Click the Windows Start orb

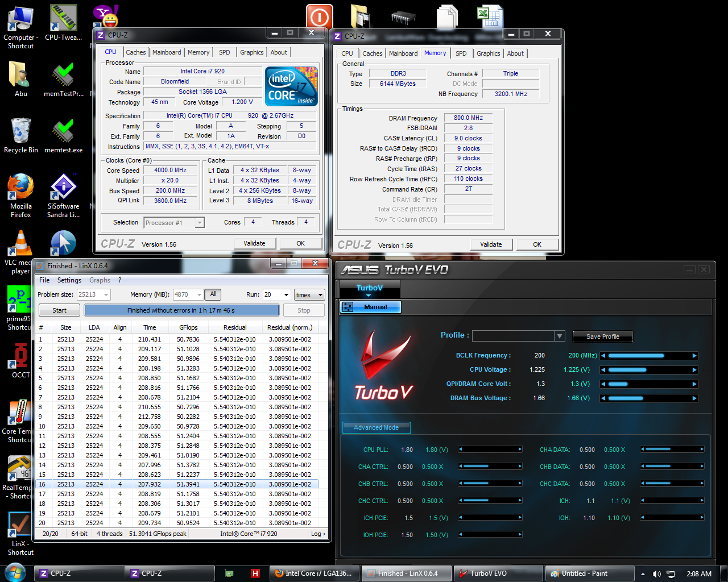coord(15,572)
